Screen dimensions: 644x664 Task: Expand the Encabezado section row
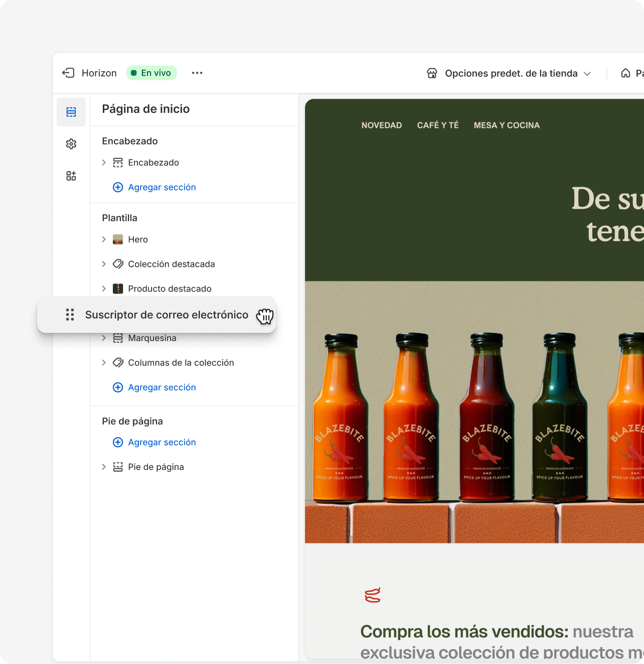104,162
